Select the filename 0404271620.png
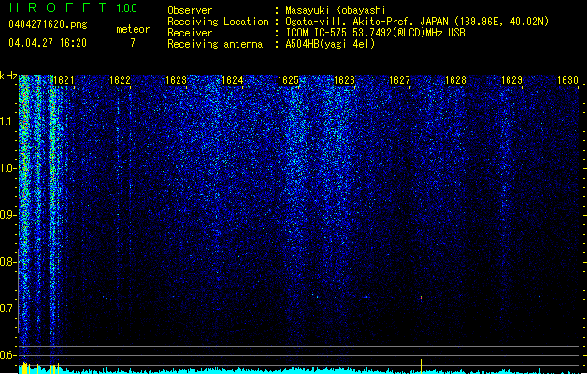This screenshot has width=588, height=374. (x=48, y=24)
